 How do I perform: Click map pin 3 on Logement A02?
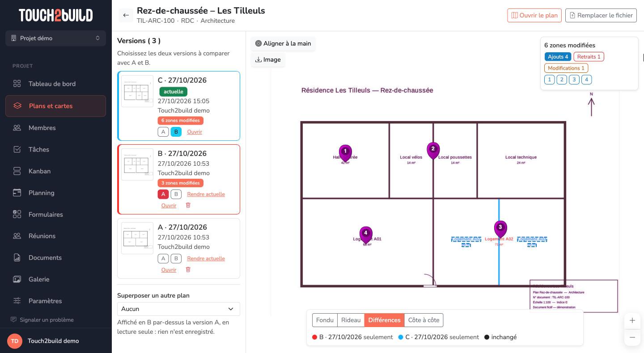coord(500,229)
